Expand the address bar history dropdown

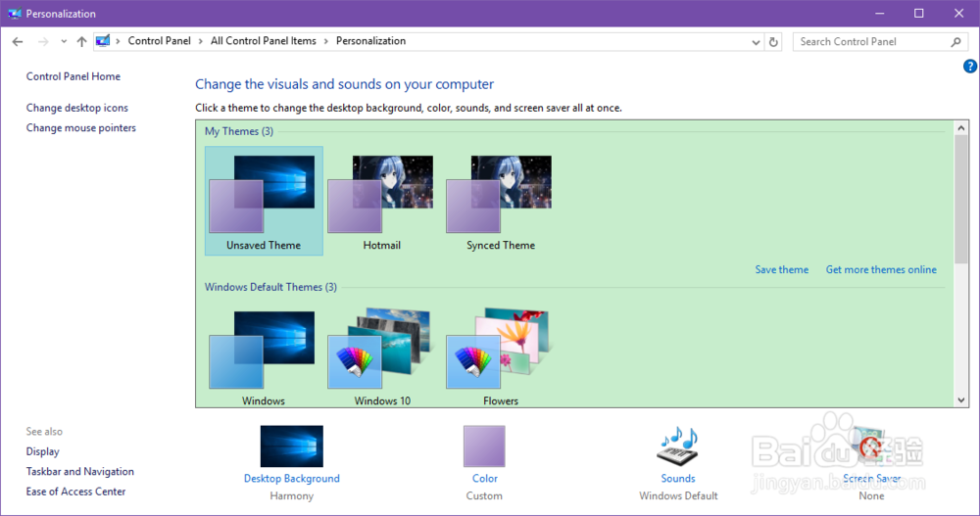pyautogui.click(x=756, y=42)
